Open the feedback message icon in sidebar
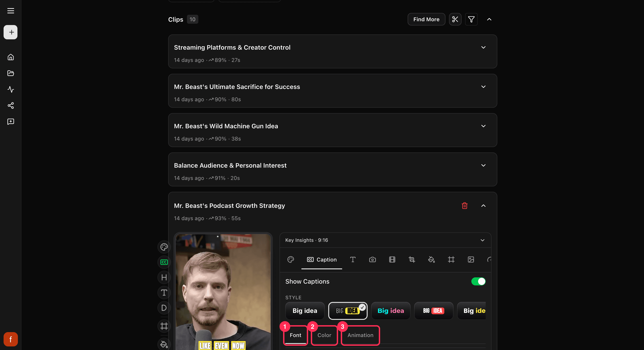This screenshot has height=350, width=644. tap(11, 122)
